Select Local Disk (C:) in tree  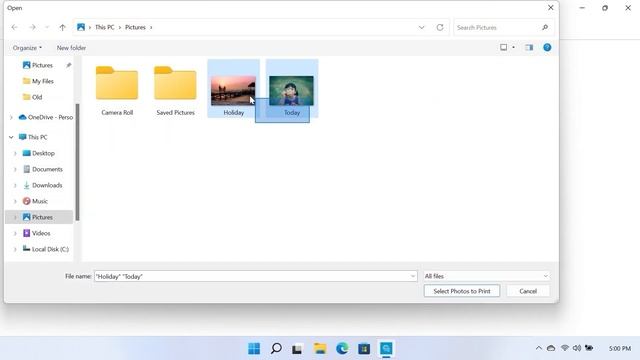(x=45, y=249)
